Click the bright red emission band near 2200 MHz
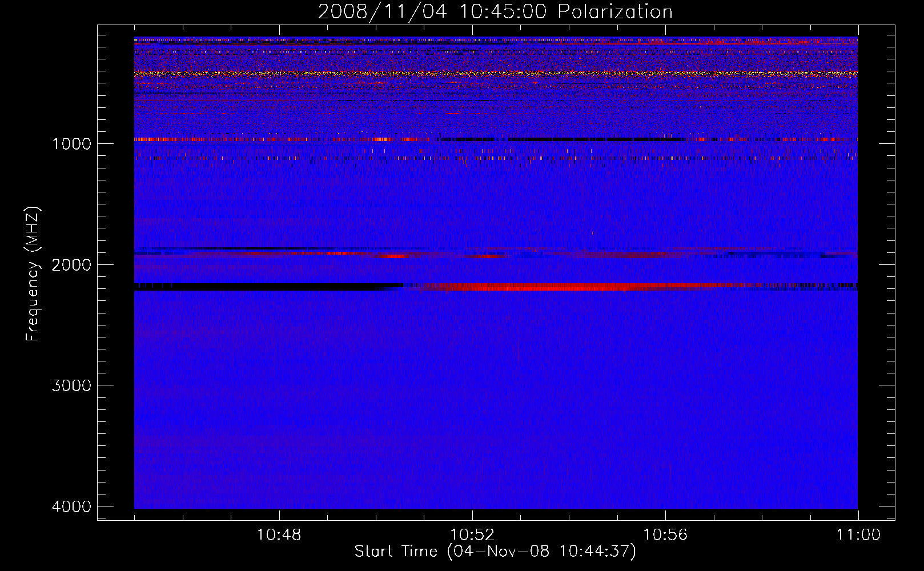Screen dimensions: 924x571 click(571, 287)
